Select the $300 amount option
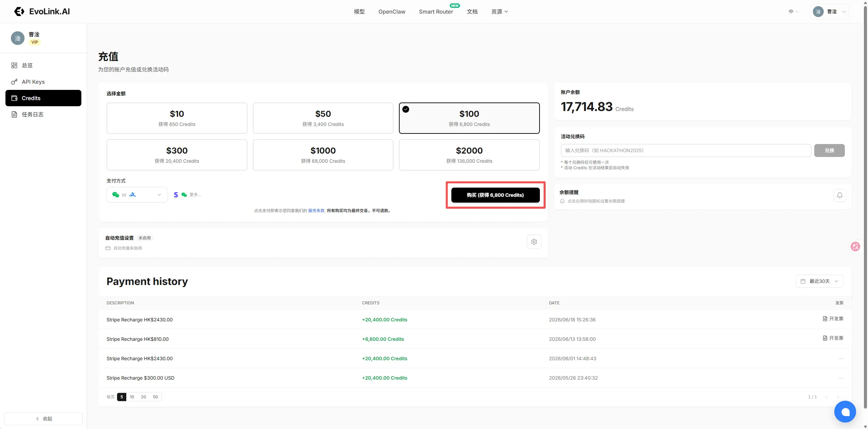This screenshot has width=868, height=429. click(177, 155)
